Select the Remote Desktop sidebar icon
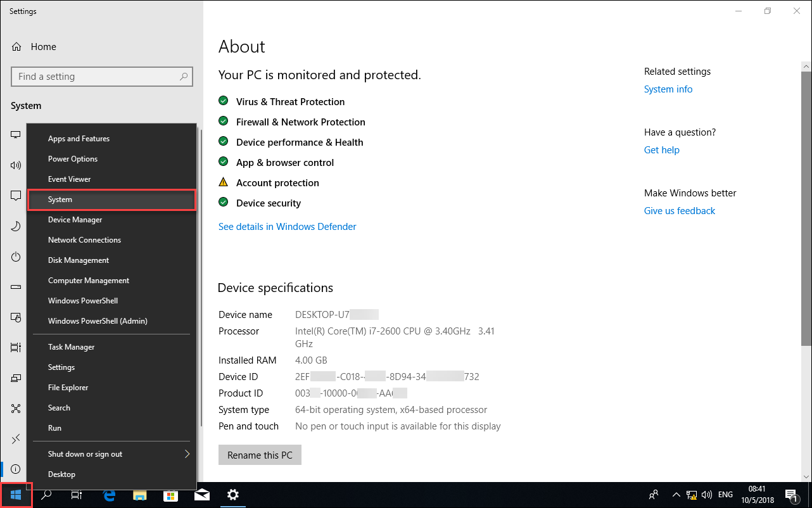This screenshot has width=812, height=508. 16,439
